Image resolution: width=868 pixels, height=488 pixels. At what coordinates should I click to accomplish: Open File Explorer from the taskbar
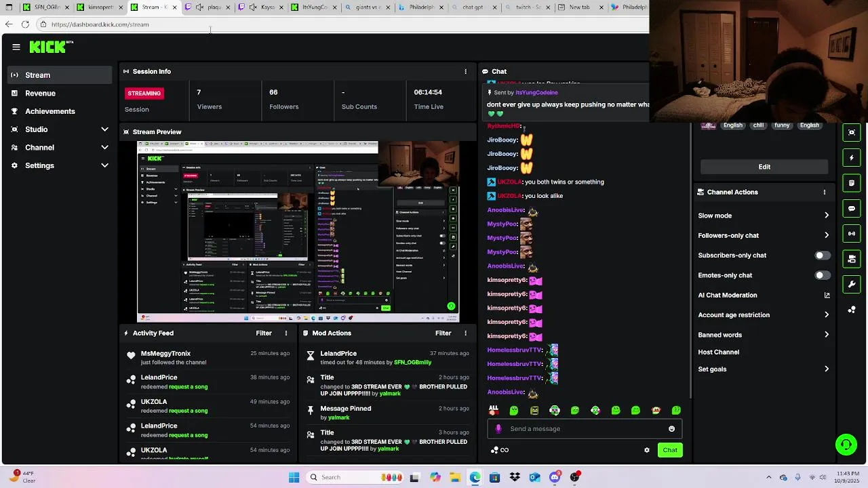click(x=454, y=477)
